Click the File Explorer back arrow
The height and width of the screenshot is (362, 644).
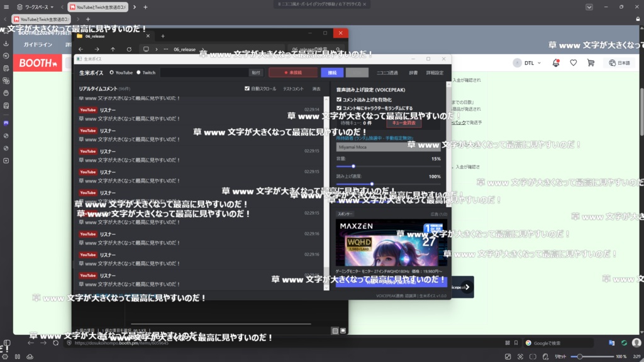81,49
